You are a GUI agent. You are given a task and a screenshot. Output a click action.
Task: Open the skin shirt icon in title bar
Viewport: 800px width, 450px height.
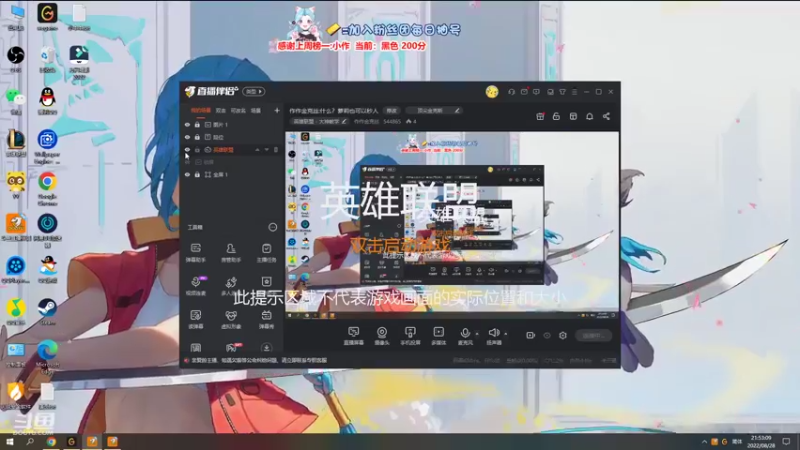point(562,92)
